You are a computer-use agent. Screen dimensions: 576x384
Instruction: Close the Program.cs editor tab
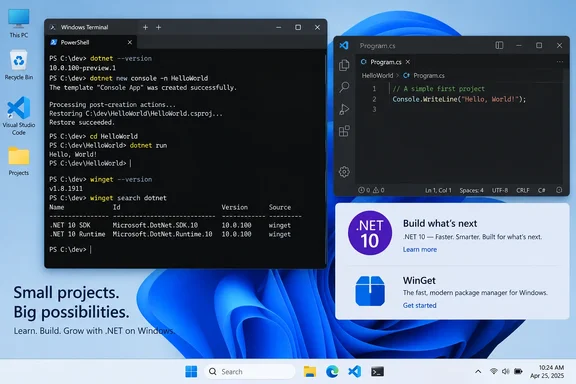(x=408, y=62)
